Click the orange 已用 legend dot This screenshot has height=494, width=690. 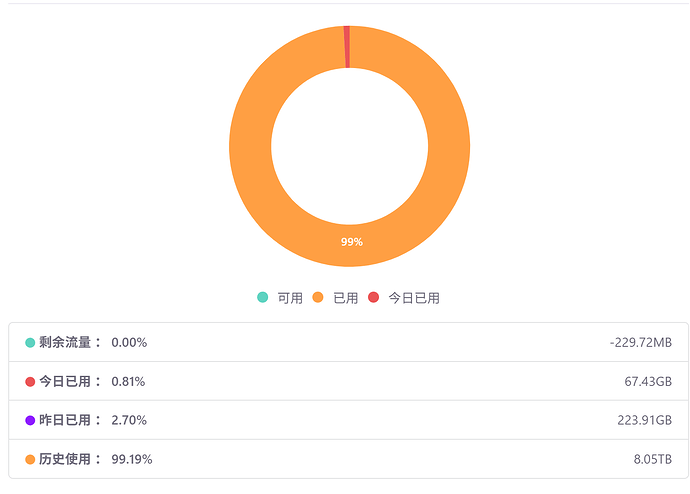pyautogui.click(x=318, y=297)
